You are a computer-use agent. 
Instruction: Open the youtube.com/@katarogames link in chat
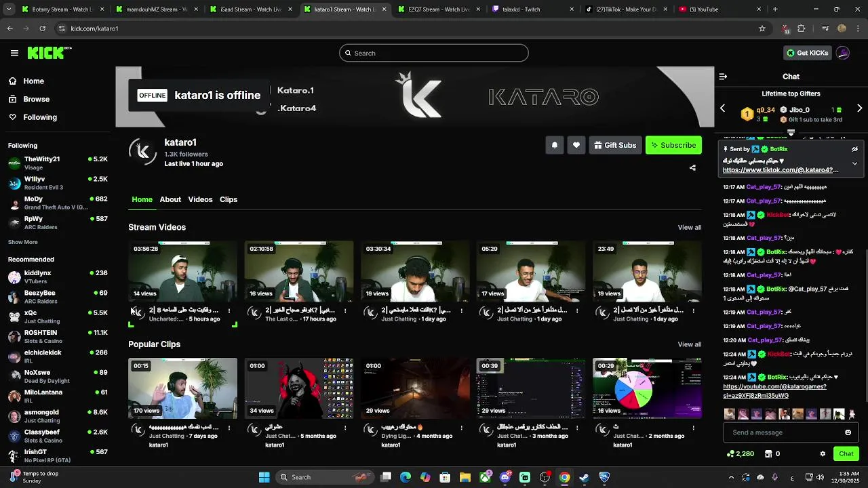[774, 391]
